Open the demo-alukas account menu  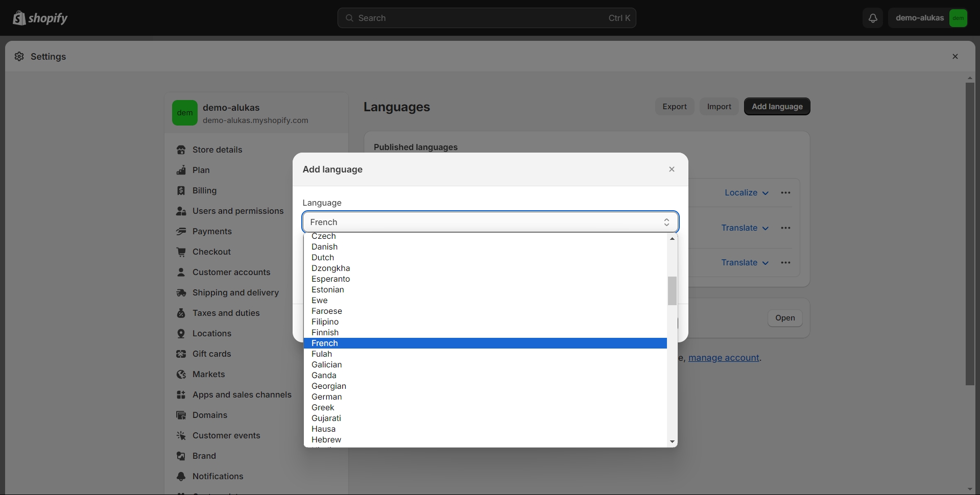click(x=928, y=18)
